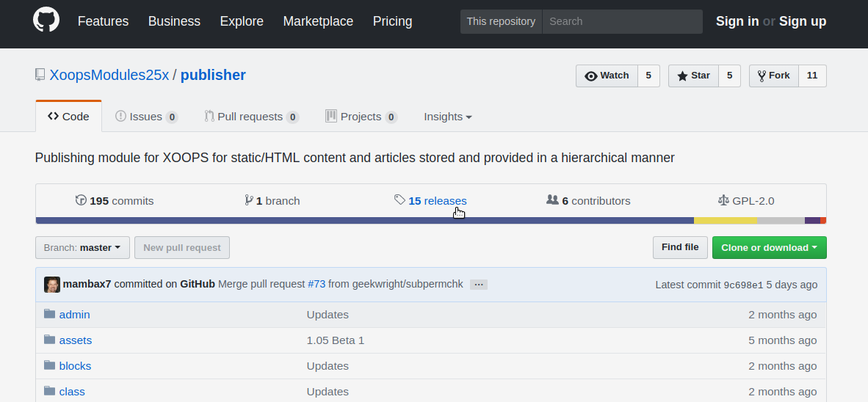Open the 6 contributors link
This screenshot has width=868, height=402.
click(x=588, y=201)
